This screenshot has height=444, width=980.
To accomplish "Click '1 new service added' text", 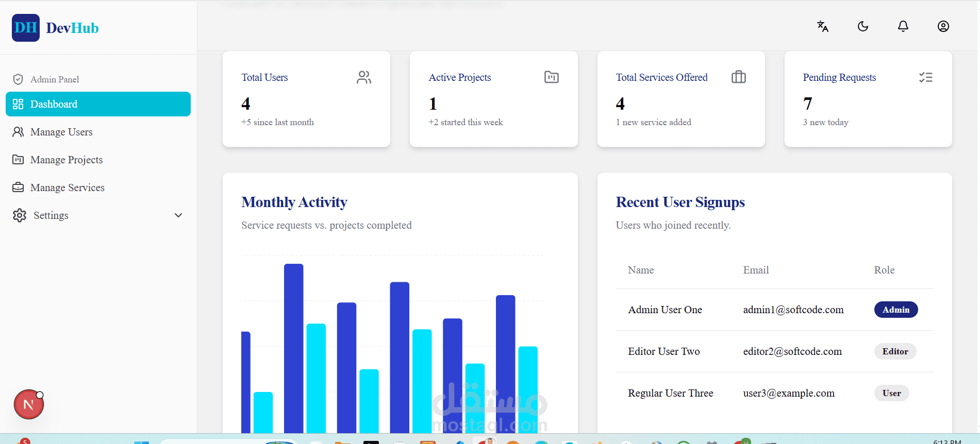I will (654, 122).
